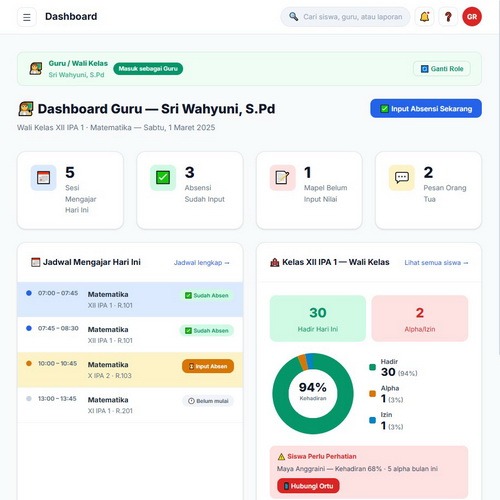
Task: Open the Lihat semua siswa link
Action: pos(436,263)
